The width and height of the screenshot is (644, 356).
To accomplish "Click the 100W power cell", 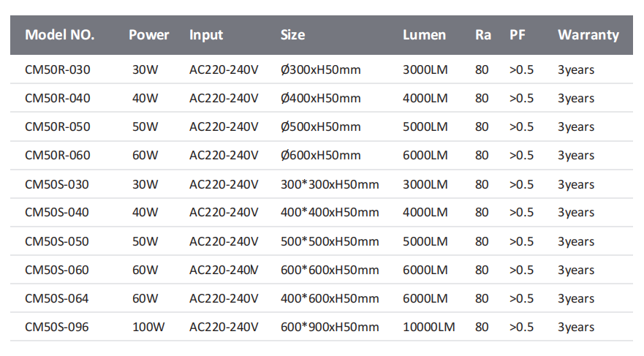I will 146,327.
